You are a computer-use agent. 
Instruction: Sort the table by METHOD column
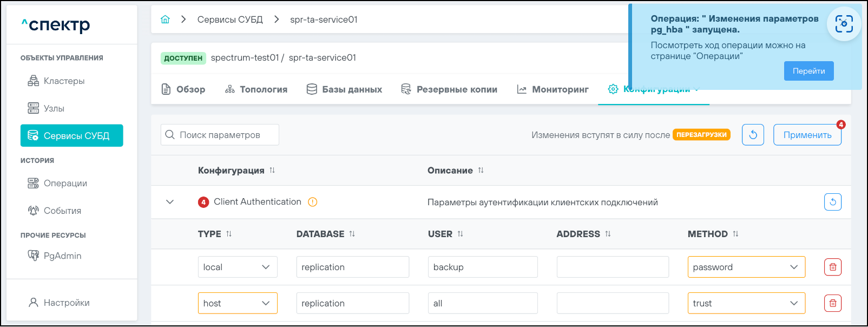point(735,234)
